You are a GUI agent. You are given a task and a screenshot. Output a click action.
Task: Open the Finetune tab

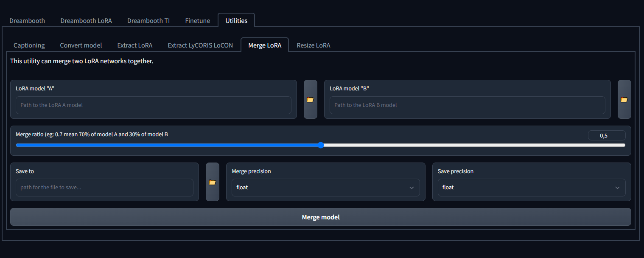198,20
